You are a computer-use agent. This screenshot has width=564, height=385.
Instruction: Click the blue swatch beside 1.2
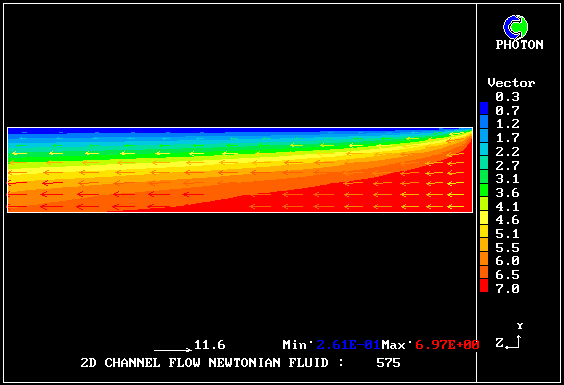pos(484,122)
